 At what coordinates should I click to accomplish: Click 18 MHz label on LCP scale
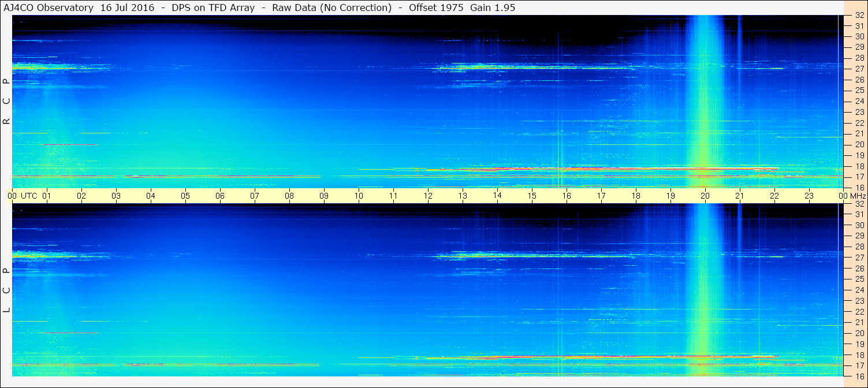(x=859, y=355)
